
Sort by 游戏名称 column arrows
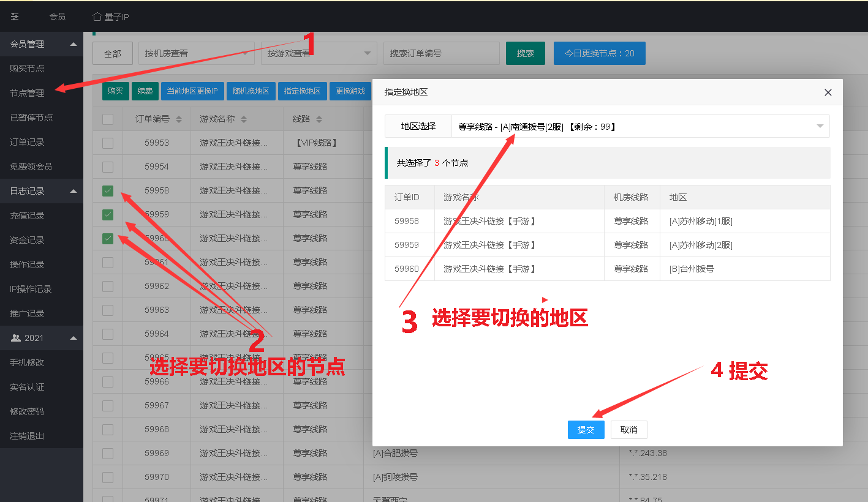(x=243, y=119)
